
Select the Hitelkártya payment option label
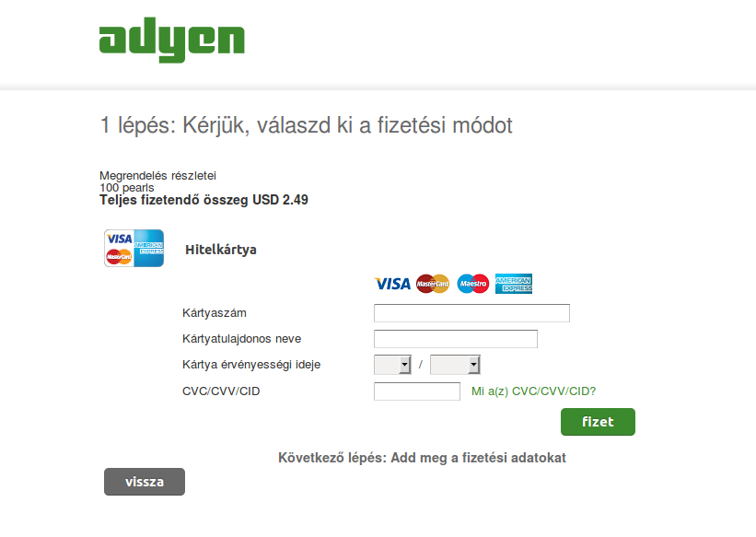click(x=221, y=250)
